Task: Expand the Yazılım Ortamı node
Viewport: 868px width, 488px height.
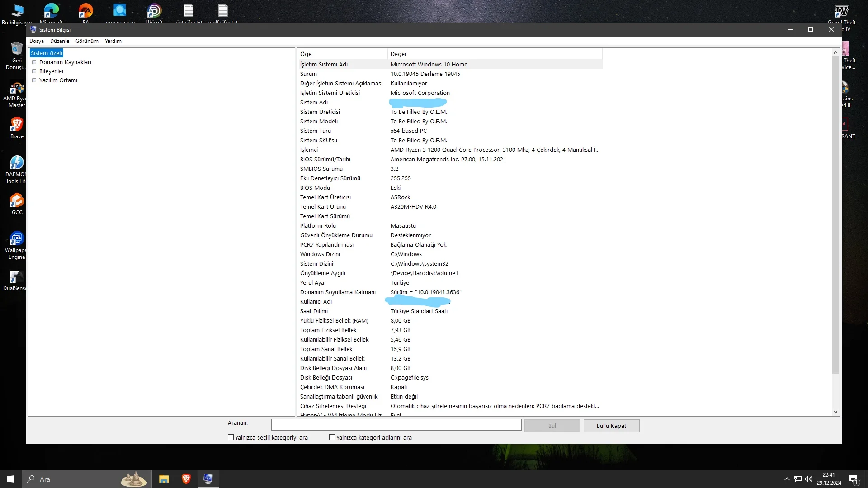Action: pyautogui.click(x=34, y=80)
